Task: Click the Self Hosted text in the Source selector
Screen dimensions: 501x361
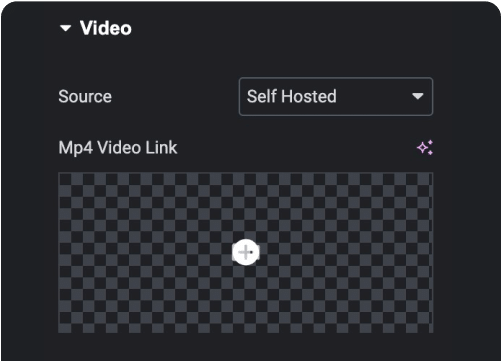Action: pos(292,97)
